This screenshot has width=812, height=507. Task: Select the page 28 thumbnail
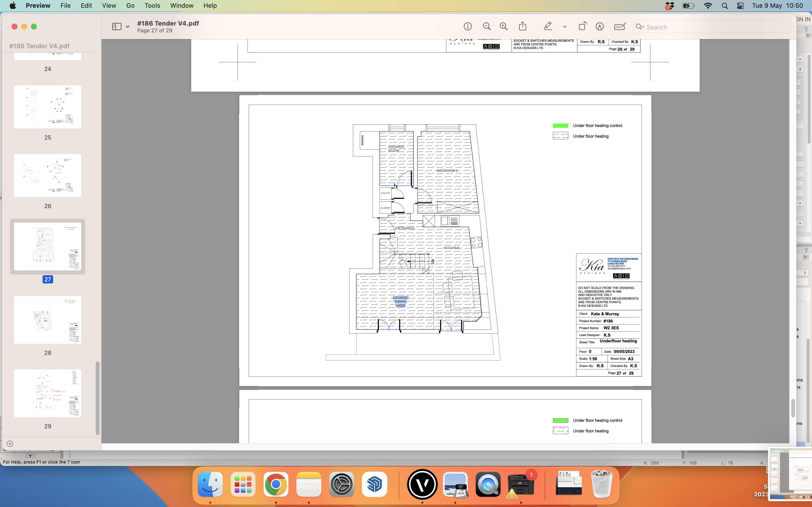(x=48, y=320)
